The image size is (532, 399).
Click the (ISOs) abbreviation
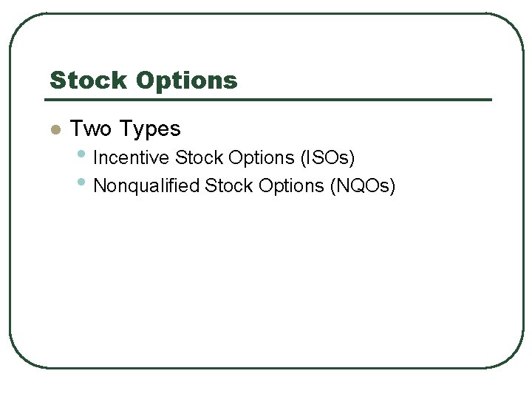tap(327, 157)
